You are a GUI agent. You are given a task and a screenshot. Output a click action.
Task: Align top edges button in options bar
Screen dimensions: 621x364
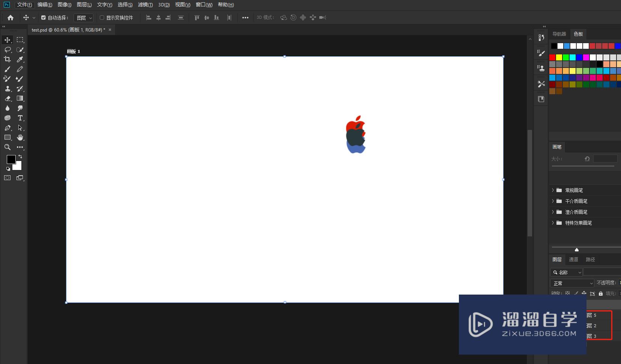pos(197,18)
